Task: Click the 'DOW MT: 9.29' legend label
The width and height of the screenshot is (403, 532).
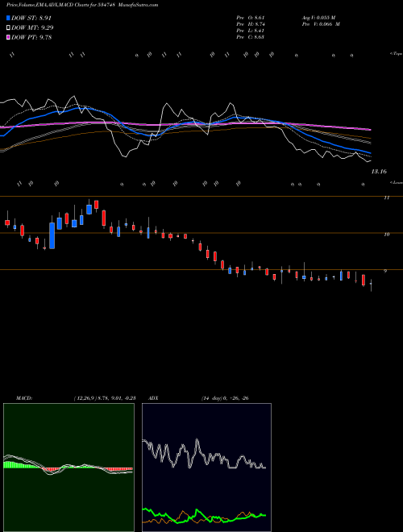Action: pos(32,28)
